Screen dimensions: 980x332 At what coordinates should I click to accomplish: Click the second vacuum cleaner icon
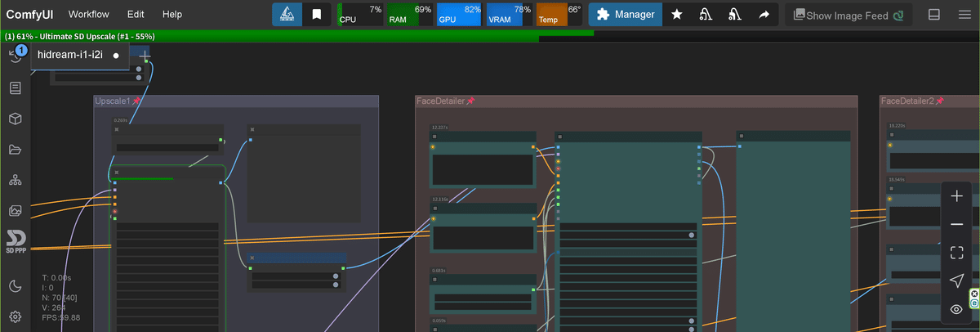click(x=734, y=15)
